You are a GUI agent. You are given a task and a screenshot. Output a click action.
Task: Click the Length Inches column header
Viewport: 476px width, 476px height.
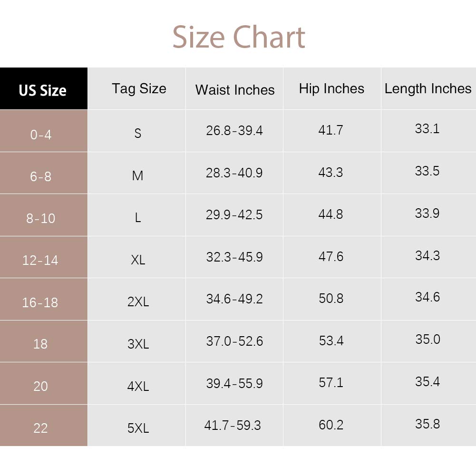(x=428, y=88)
